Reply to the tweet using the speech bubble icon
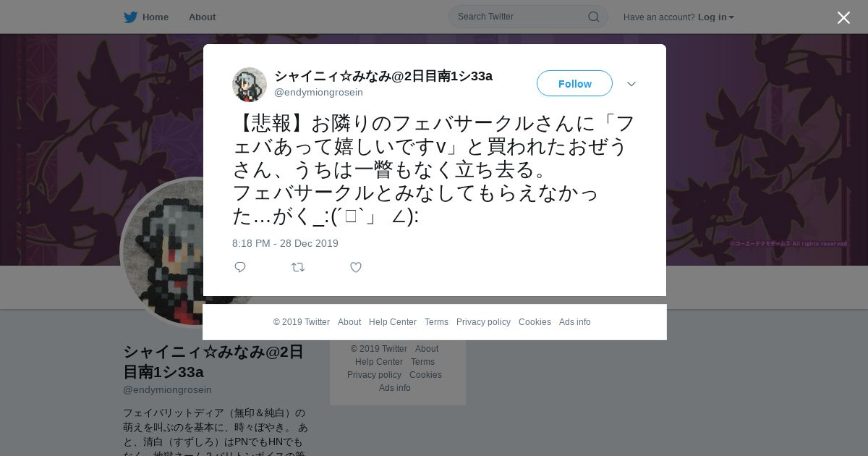 [x=240, y=267]
